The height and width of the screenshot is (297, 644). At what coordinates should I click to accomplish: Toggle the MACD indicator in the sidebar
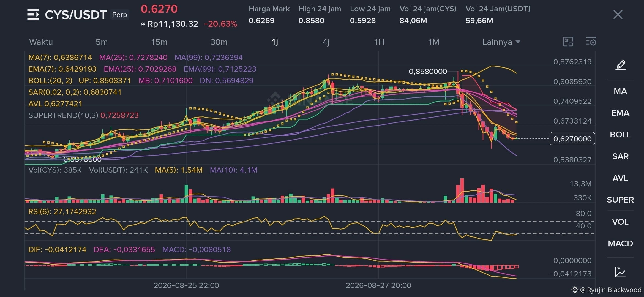point(620,244)
